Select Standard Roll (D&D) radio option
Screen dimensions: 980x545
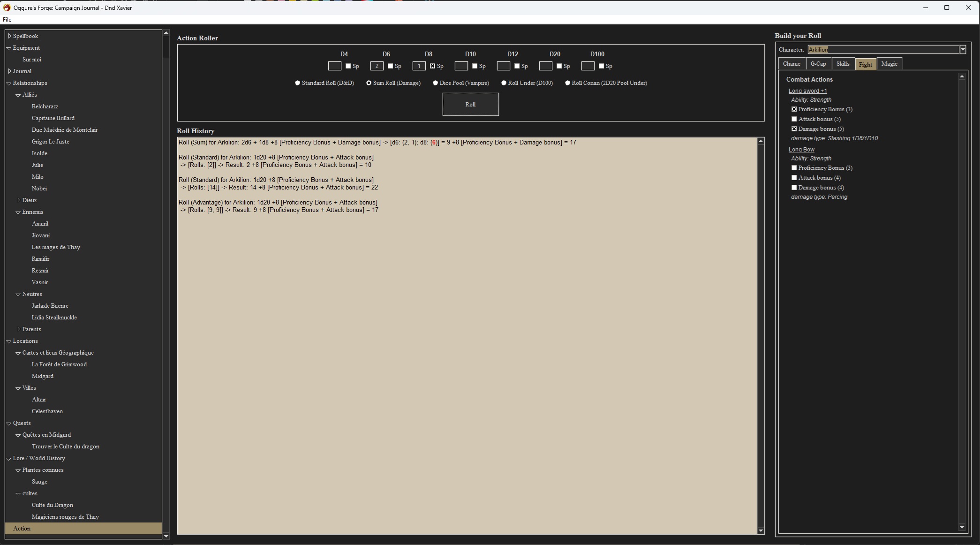[297, 83]
